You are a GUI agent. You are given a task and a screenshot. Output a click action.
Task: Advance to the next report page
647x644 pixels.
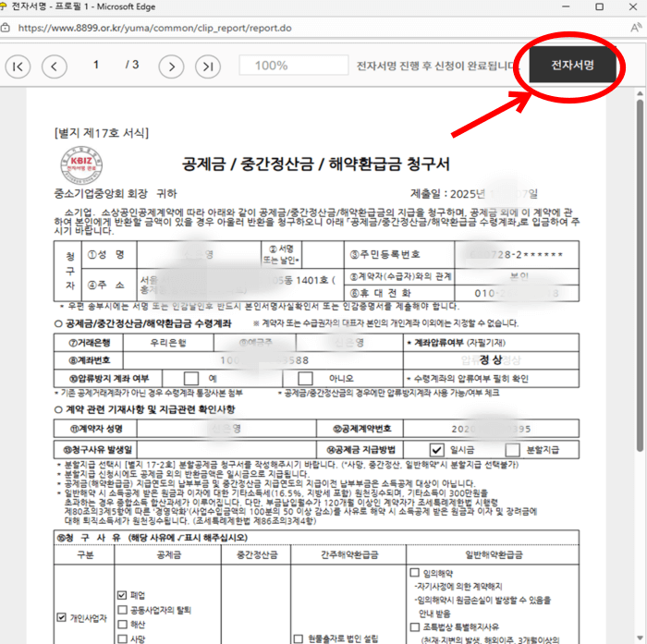(x=171, y=66)
